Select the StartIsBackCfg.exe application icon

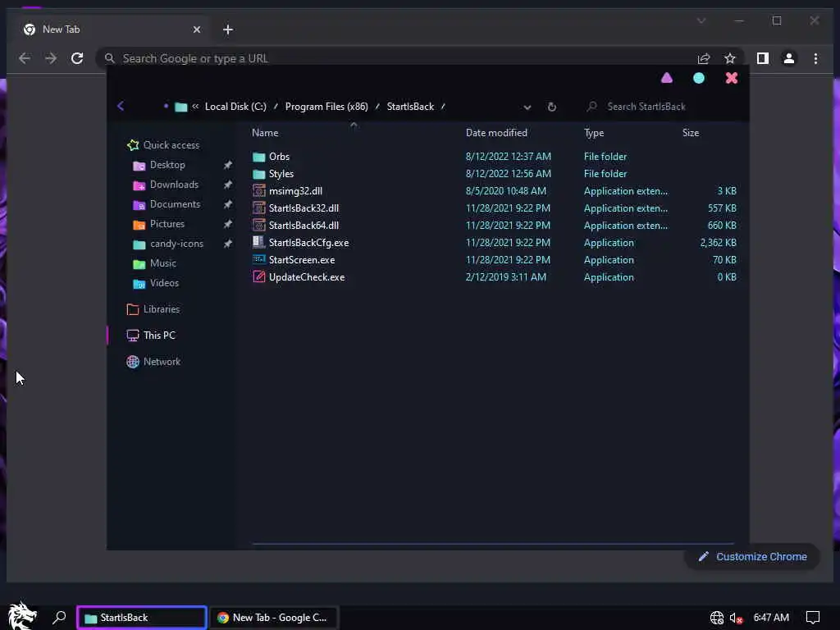click(x=258, y=242)
